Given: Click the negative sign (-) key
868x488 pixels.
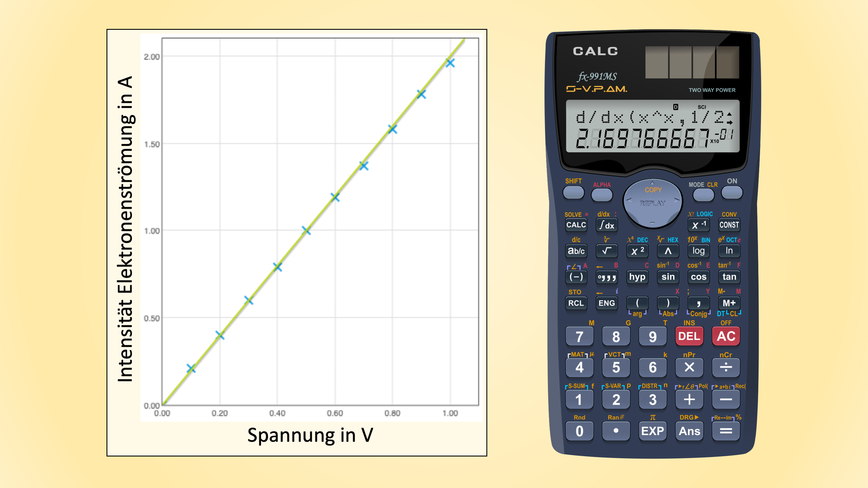Looking at the screenshot, I should 576,277.
